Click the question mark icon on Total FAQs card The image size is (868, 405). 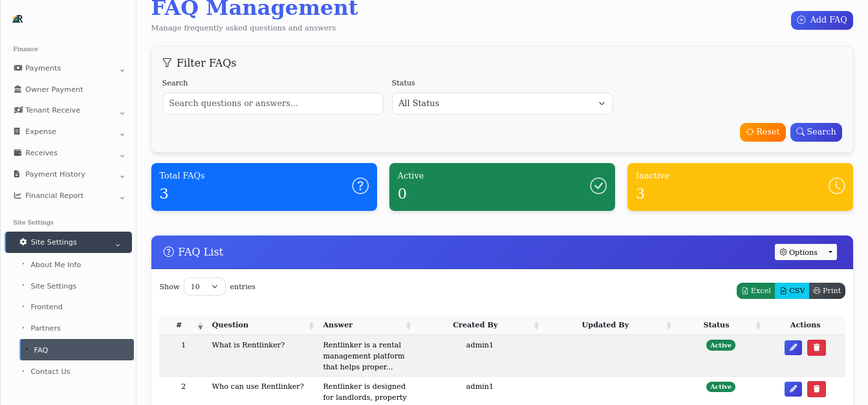pos(360,186)
